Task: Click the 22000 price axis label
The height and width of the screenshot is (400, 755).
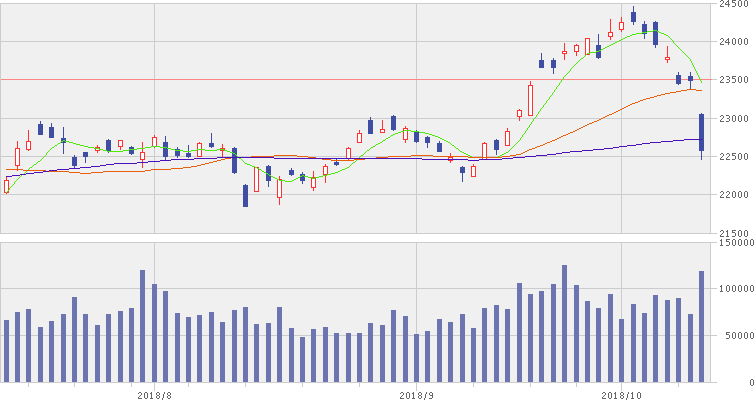Action: coord(734,194)
